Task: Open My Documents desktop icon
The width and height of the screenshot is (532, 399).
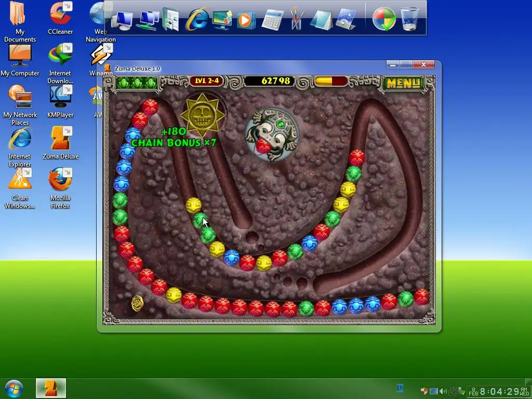Action: tap(20, 22)
